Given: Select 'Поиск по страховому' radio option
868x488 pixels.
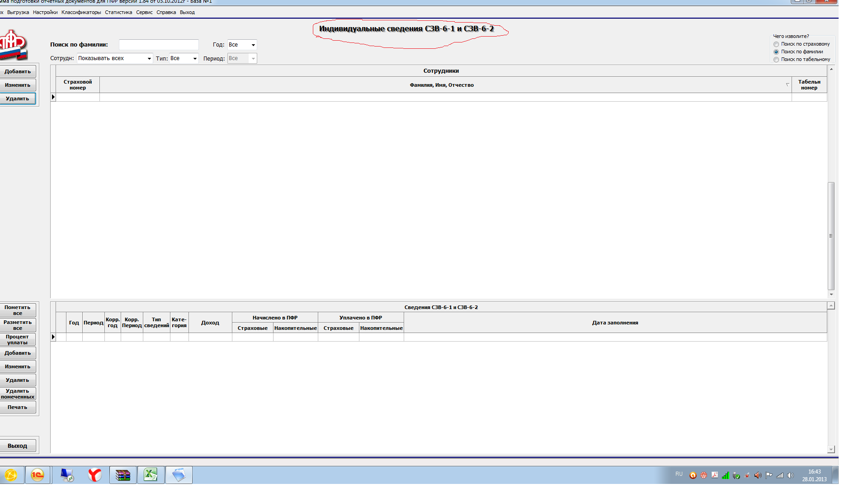Looking at the screenshot, I should (x=776, y=44).
